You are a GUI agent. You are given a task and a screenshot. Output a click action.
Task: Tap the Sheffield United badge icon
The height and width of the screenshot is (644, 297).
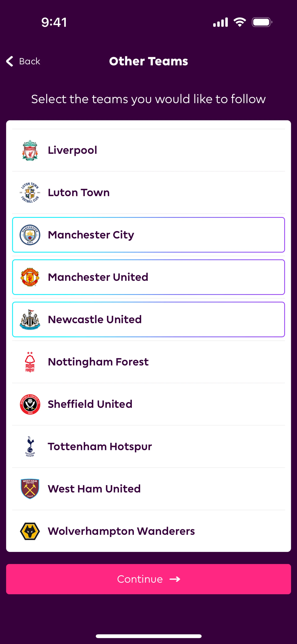[30, 404]
